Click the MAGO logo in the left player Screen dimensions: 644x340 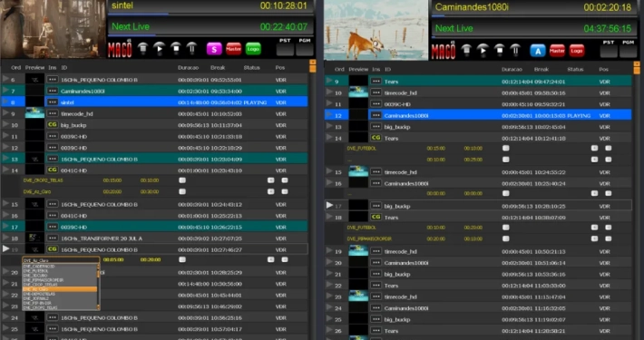pyautogui.click(x=120, y=49)
